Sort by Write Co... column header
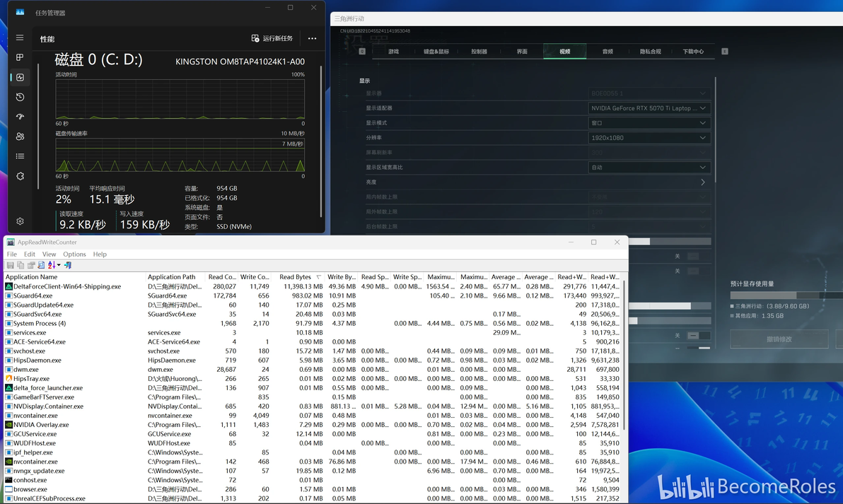Screen dimensions: 843x504 click(x=255, y=277)
